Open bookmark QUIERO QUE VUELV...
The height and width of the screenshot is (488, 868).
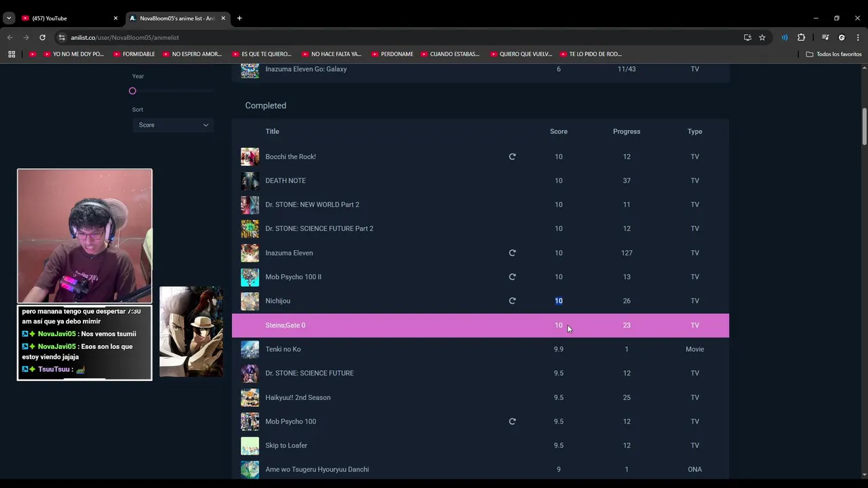(x=521, y=54)
